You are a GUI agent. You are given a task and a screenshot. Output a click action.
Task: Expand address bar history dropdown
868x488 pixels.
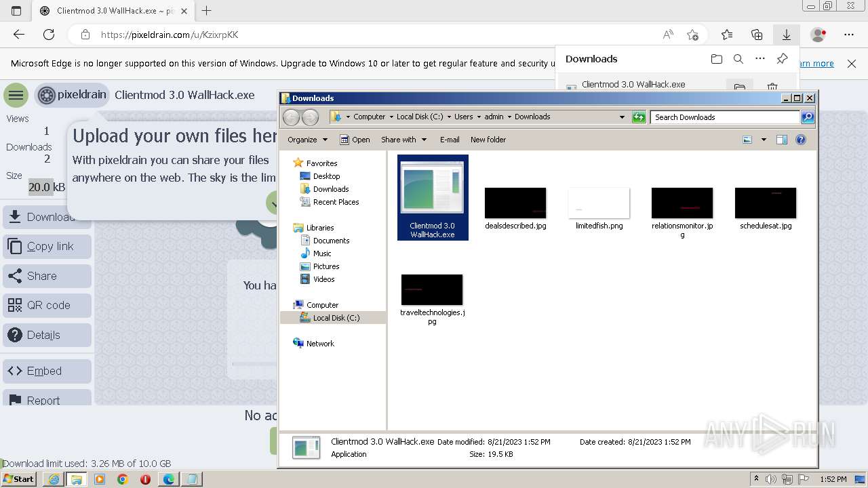coord(622,117)
